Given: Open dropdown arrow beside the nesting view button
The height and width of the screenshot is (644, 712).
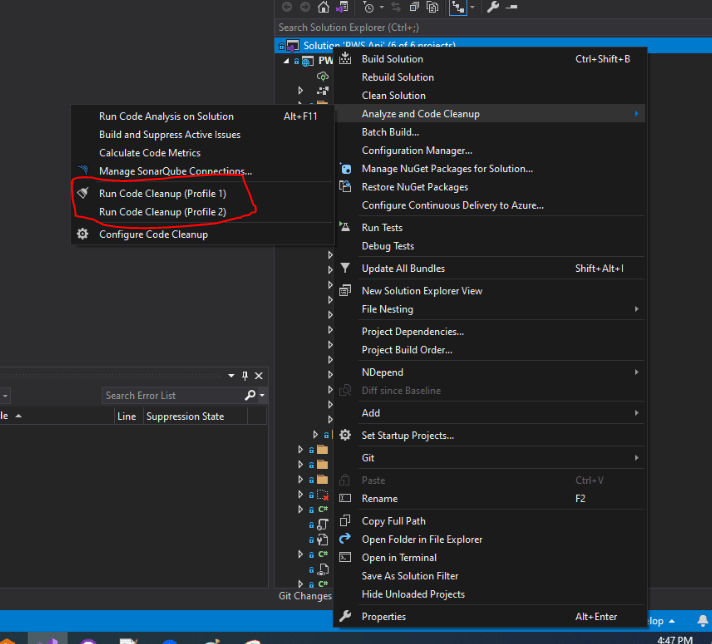Looking at the screenshot, I should tap(472, 7).
